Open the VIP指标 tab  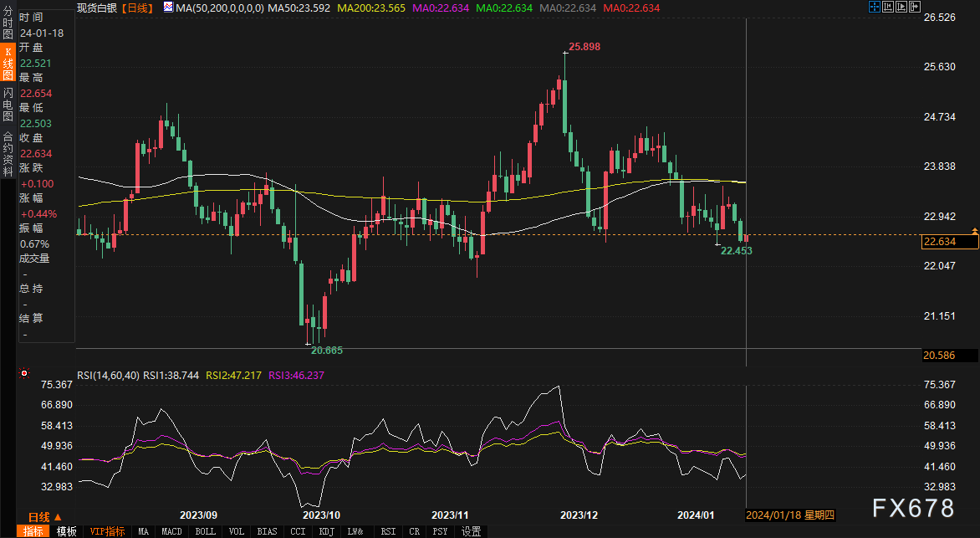click(107, 531)
